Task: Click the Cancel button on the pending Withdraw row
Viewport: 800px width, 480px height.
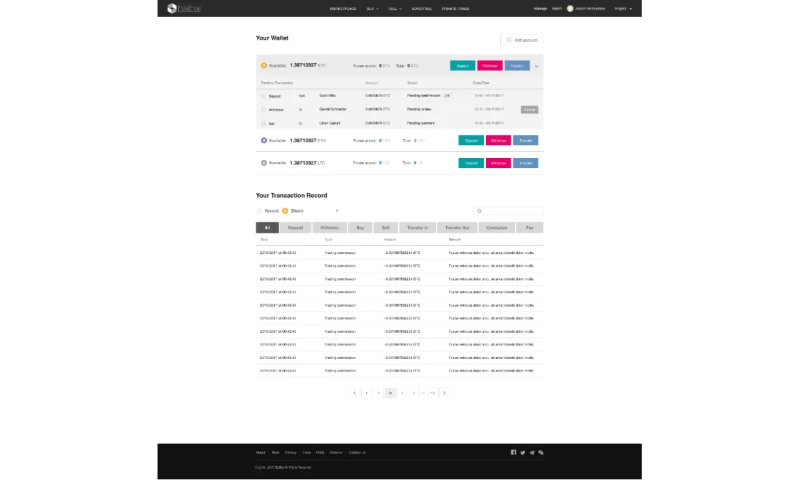Action: [529, 110]
